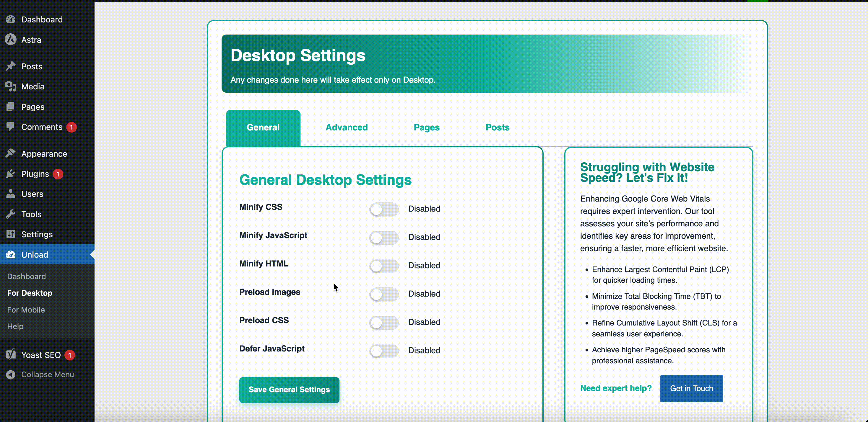Select For Desktop submenu item
Screen dimensions: 868x422
coord(30,293)
